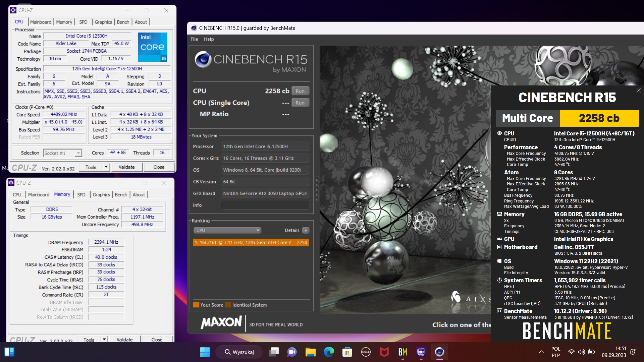Open File menu in Cinebench
The image size is (644, 362).
[x=194, y=39]
